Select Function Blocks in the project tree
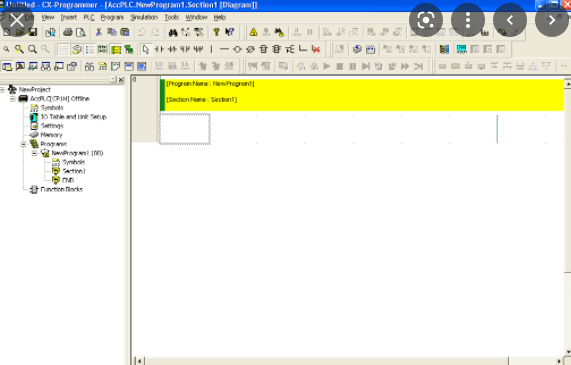 pyautogui.click(x=62, y=189)
